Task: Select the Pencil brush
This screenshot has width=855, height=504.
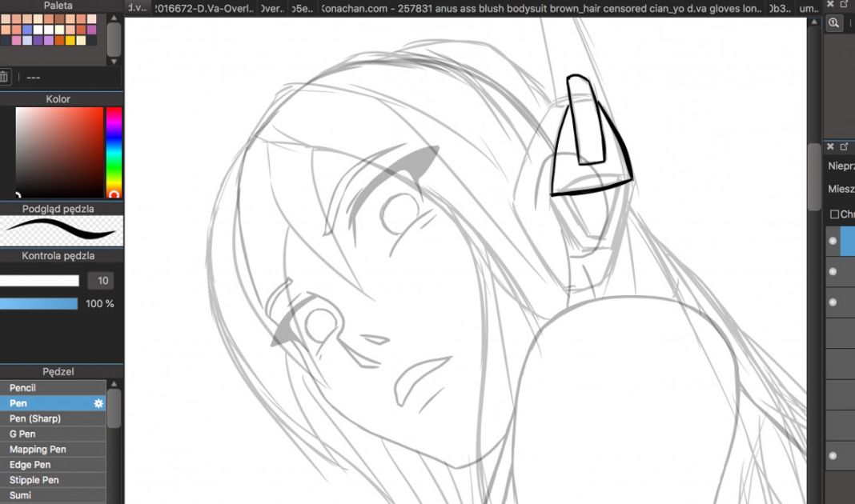Action: pos(22,388)
